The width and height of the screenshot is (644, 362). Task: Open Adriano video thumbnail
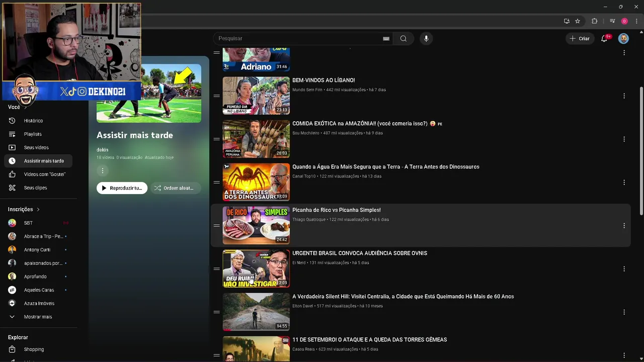pyautogui.click(x=256, y=60)
